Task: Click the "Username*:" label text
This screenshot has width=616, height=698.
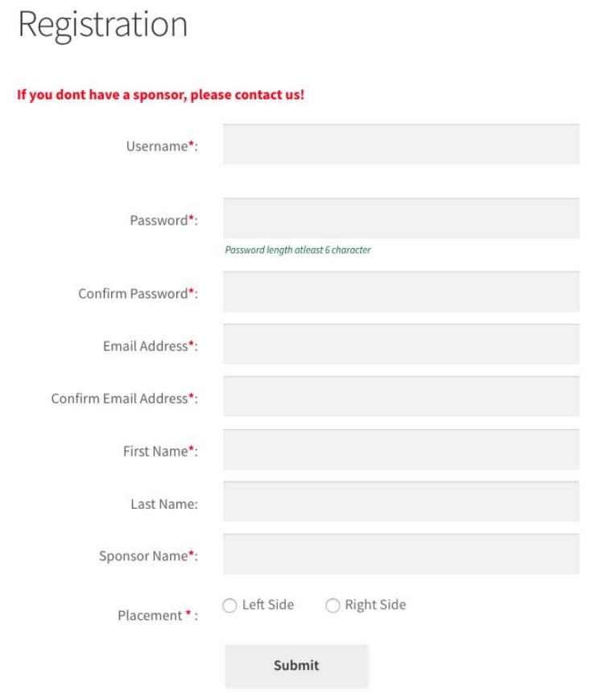Action: (x=162, y=147)
